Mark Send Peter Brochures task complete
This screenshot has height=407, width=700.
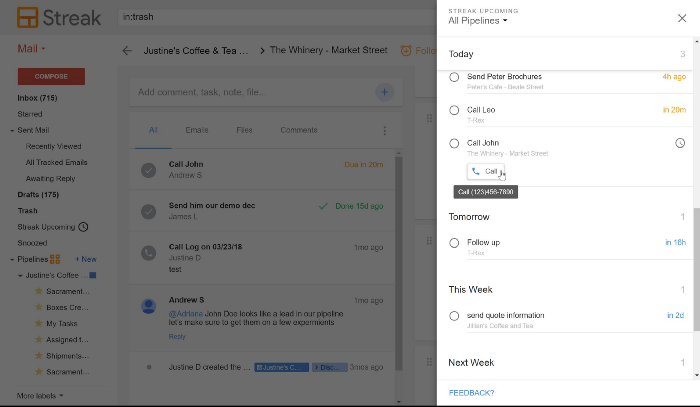click(x=454, y=77)
